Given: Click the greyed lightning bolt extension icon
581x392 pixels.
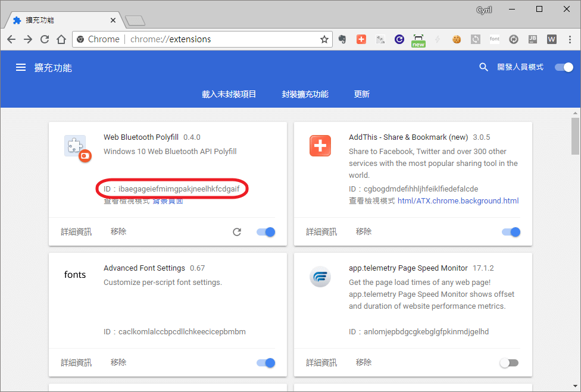Looking at the screenshot, I should coord(438,39).
